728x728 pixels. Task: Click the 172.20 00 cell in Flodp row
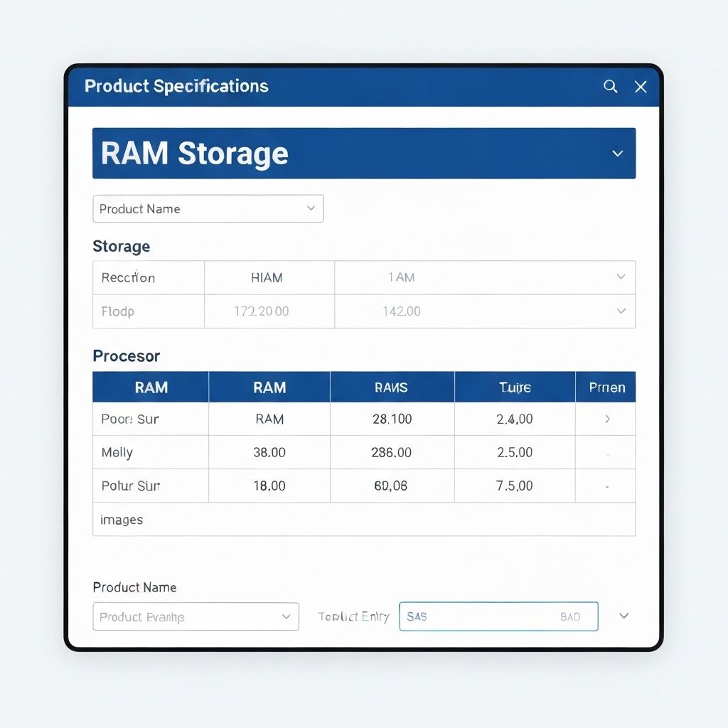(262, 311)
